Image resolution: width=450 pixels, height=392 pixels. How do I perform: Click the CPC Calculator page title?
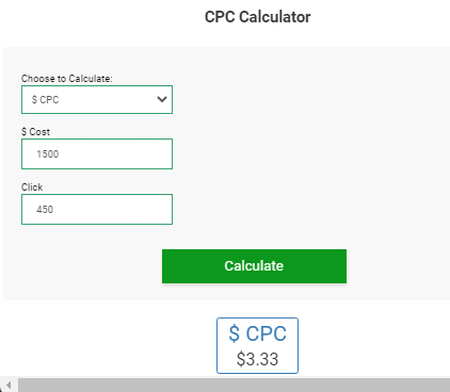tap(257, 17)
